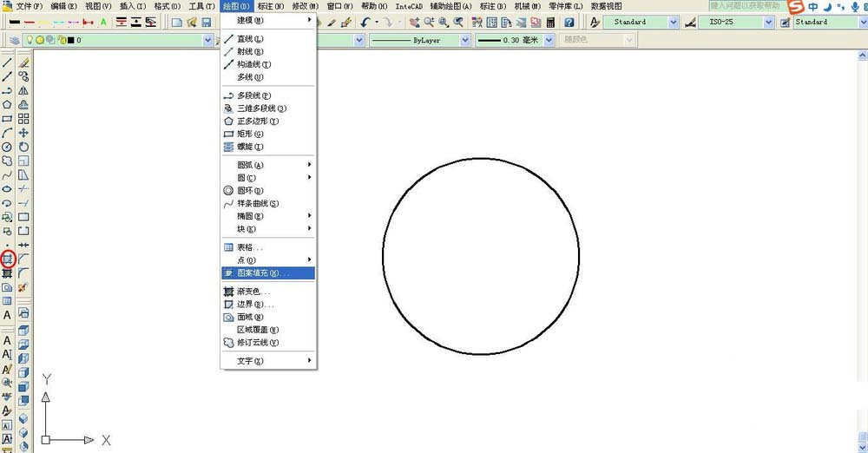Image resolution: width=868 pixels, height=453 pixels.
Task: Expand the 建模(M) submenu
Action: (268, 20)
